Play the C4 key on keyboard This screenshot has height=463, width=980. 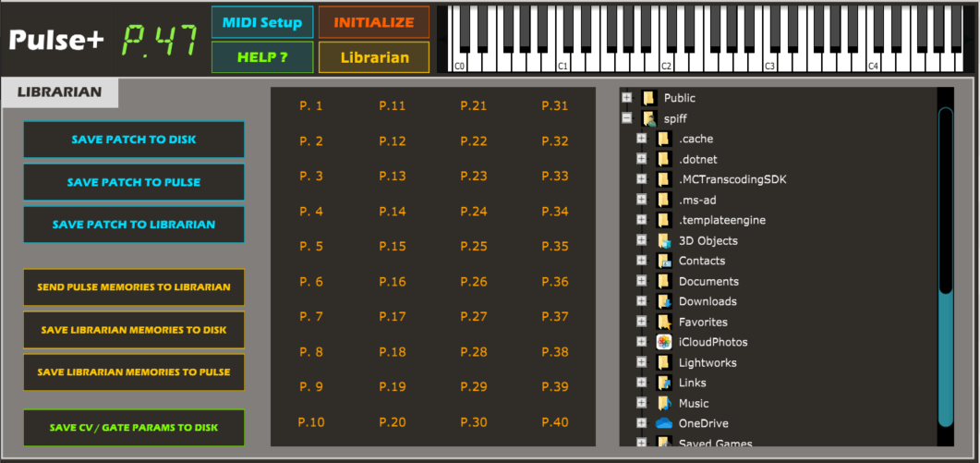click(874, 63)
